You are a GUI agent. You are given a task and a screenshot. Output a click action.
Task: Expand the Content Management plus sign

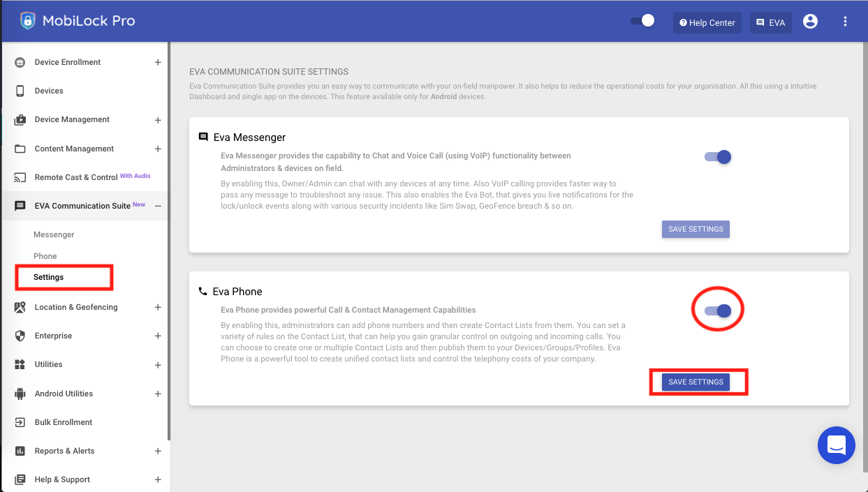pyautogui.click(x=158, y=149)
